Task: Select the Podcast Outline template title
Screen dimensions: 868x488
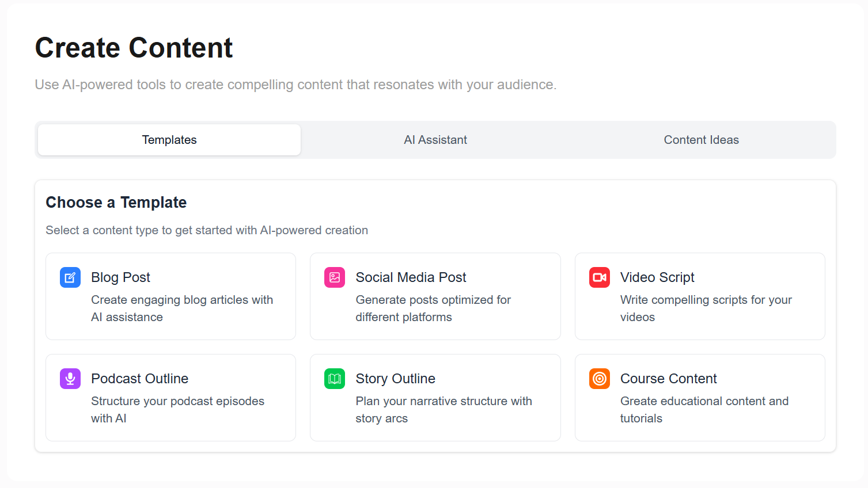Action: point(139,379)
